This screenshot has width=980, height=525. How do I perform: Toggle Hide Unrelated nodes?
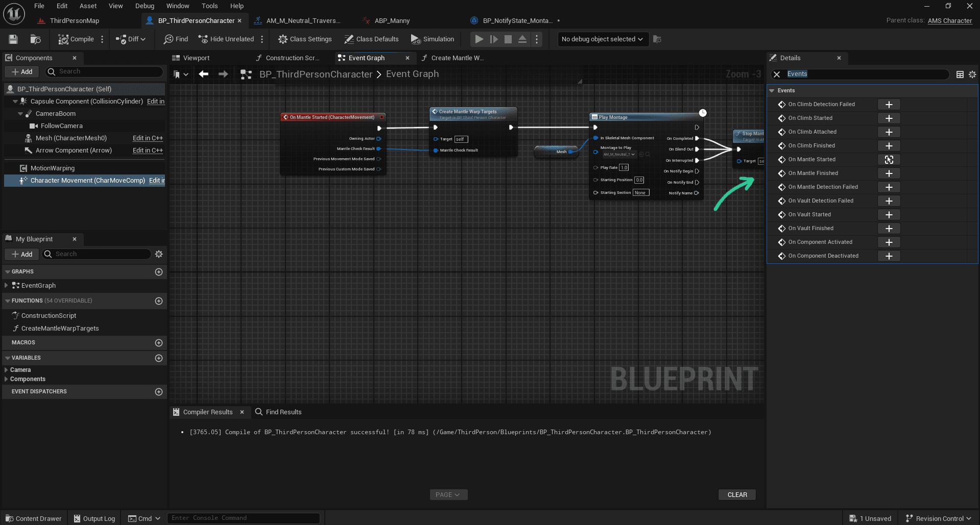(226, 39)
